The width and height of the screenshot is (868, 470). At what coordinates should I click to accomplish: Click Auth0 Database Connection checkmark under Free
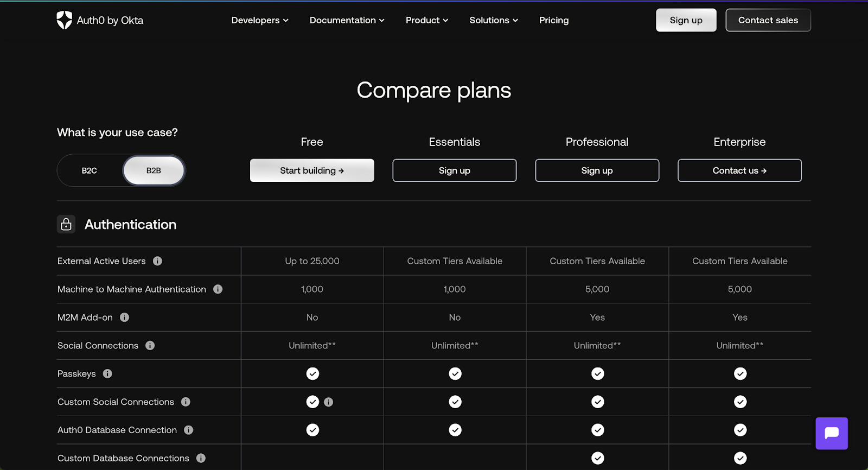tap(312, 430)
